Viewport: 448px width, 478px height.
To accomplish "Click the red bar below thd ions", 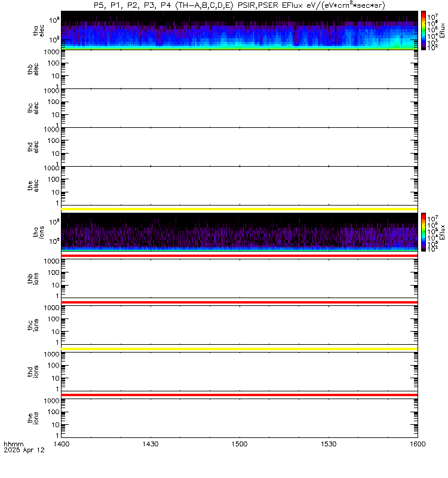I will click(x=240, y=395).
